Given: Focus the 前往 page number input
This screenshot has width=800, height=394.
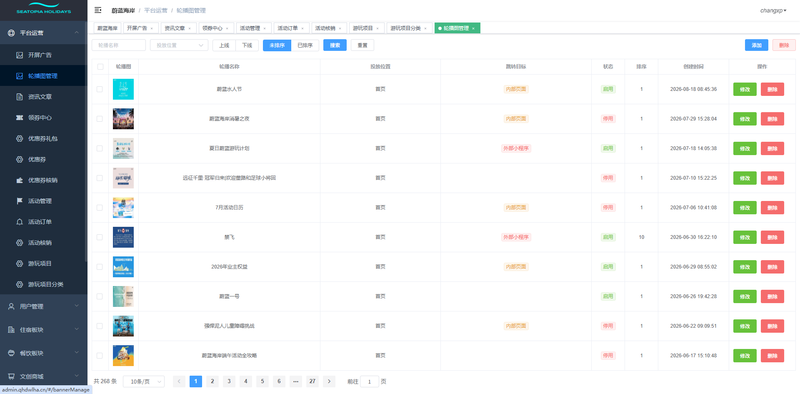Looking at the screenshot, I should coord(369,381).
